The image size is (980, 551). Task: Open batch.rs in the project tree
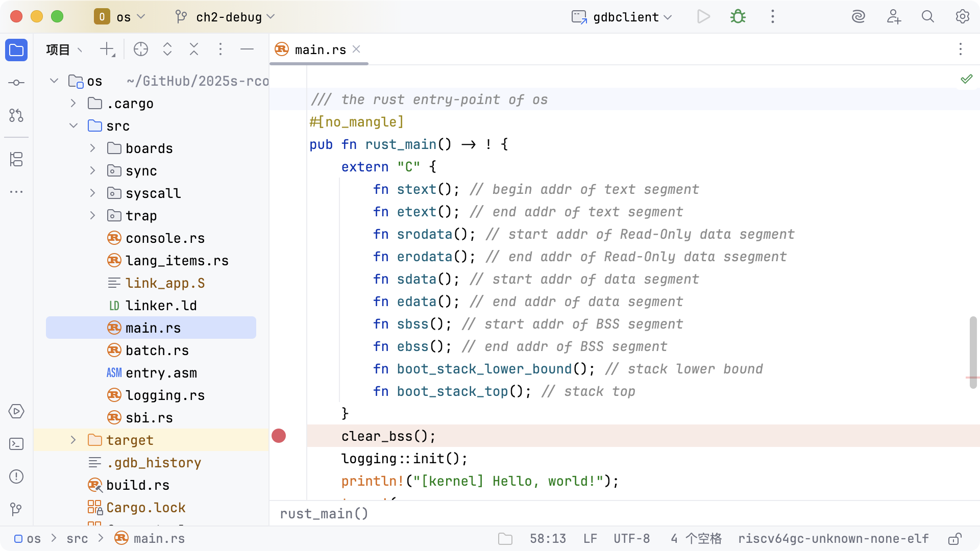coord(157,350)
